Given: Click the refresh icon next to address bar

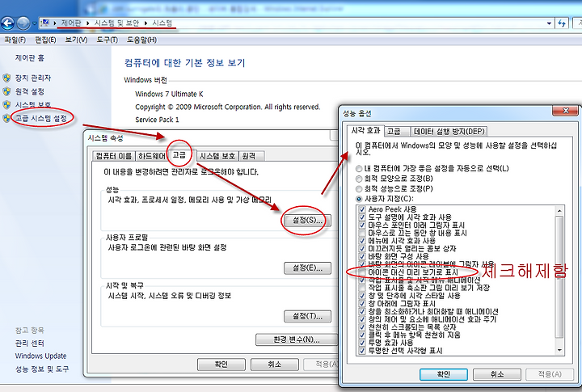Looking at the screenshot, I should coord(562,23).
